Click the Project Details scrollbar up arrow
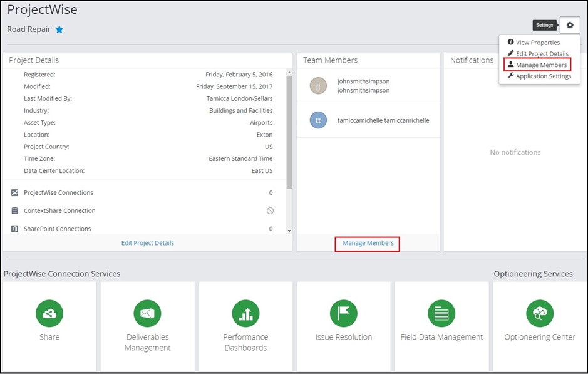 [x=289, y=73]
